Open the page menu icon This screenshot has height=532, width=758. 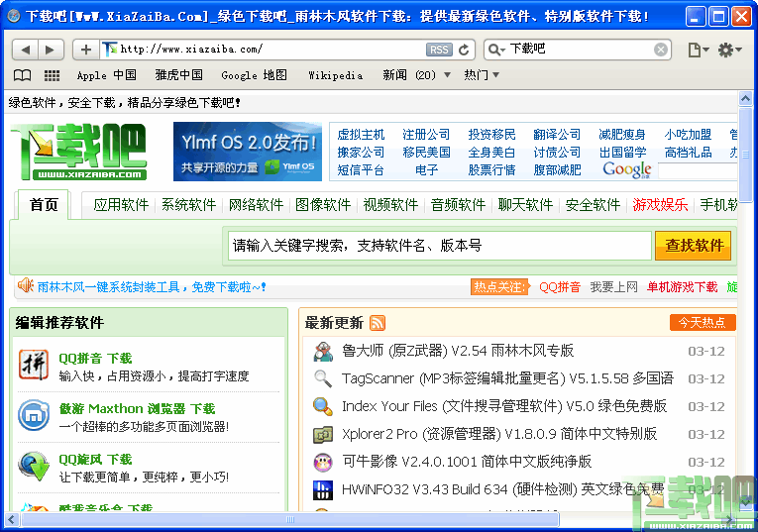tap(698, 50)
